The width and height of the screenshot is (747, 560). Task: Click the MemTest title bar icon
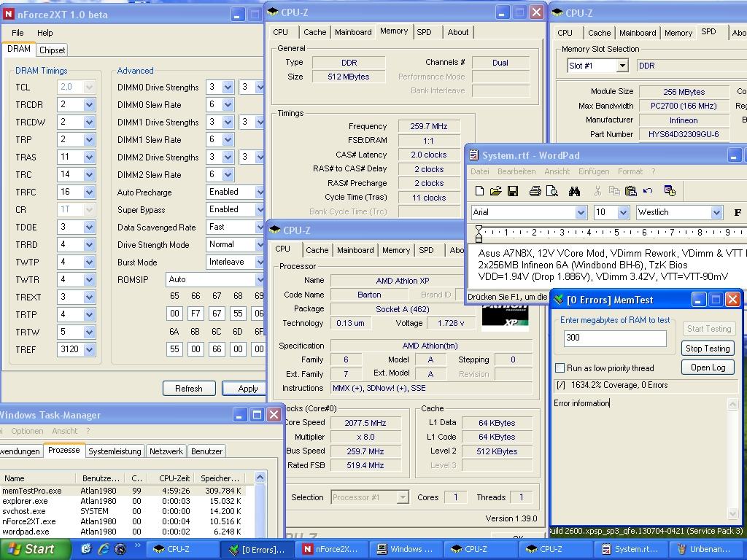point(558,300)
